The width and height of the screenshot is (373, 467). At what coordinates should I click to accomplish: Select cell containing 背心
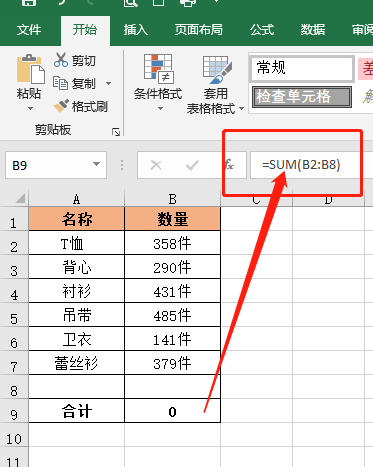click(x=77, y=267)
